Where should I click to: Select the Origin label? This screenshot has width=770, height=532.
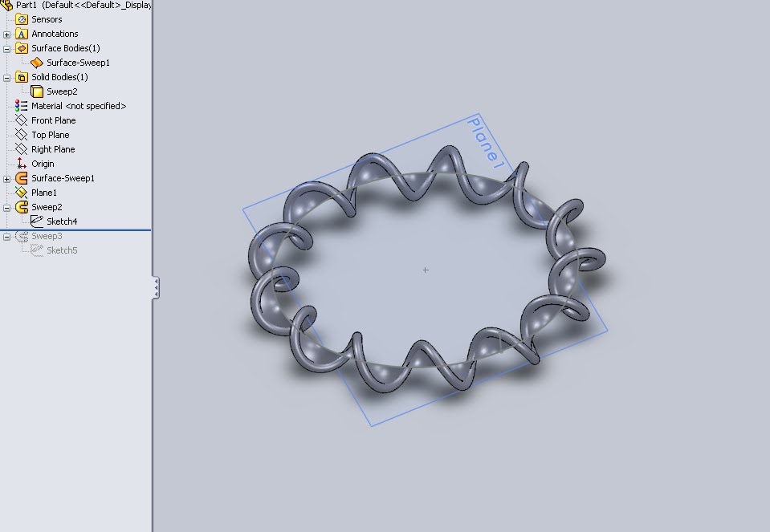tap(43, 164)
